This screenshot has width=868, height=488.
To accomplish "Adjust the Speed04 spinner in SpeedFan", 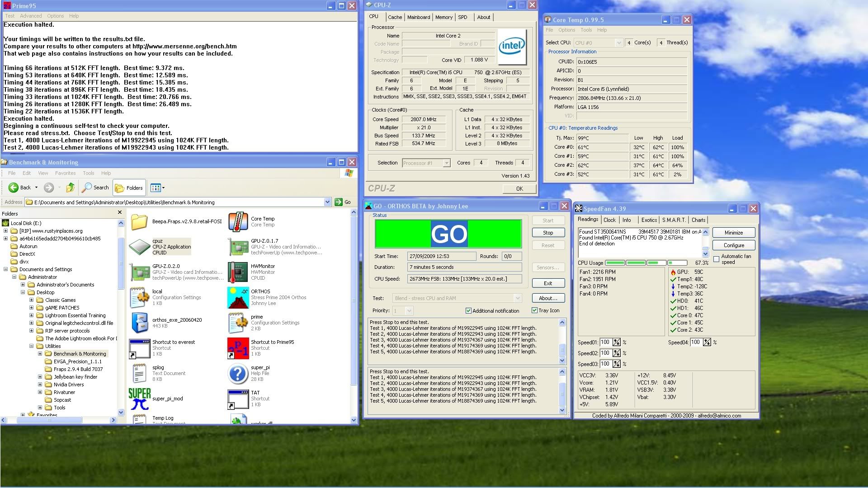I will click(707, 342).
